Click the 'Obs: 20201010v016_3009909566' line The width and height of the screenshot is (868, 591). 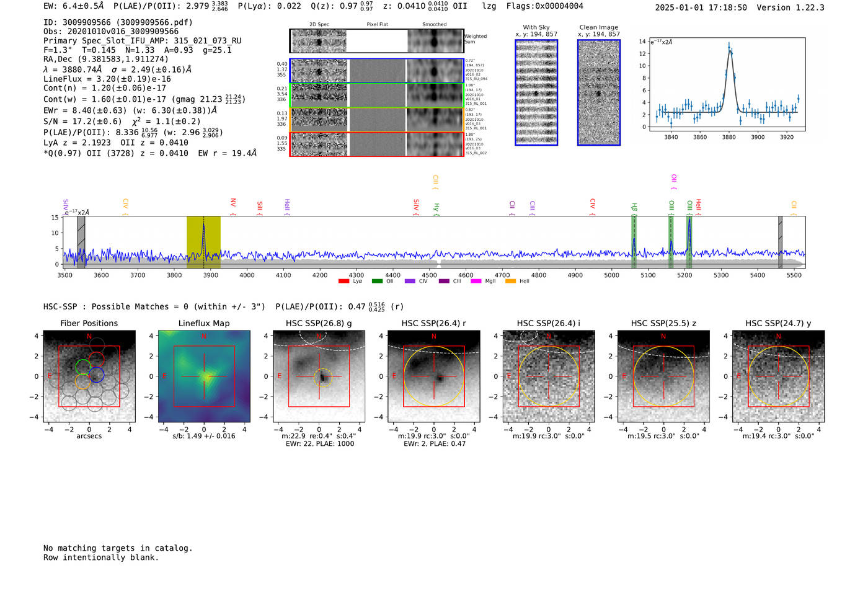pyautogui.click(x=111, y=32)
